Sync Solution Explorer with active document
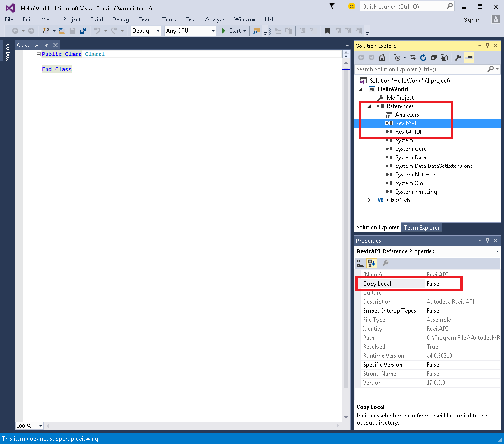504x444 pixels. point(412,57)
